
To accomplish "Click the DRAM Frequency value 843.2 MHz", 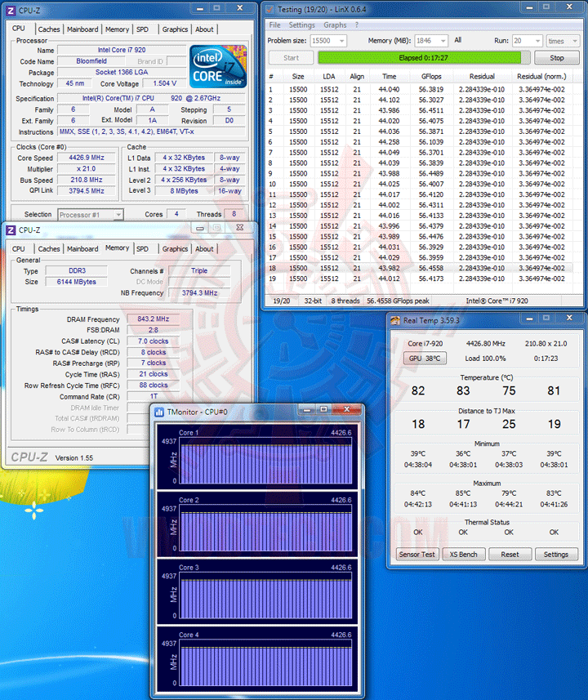I will tap(154, 319).
